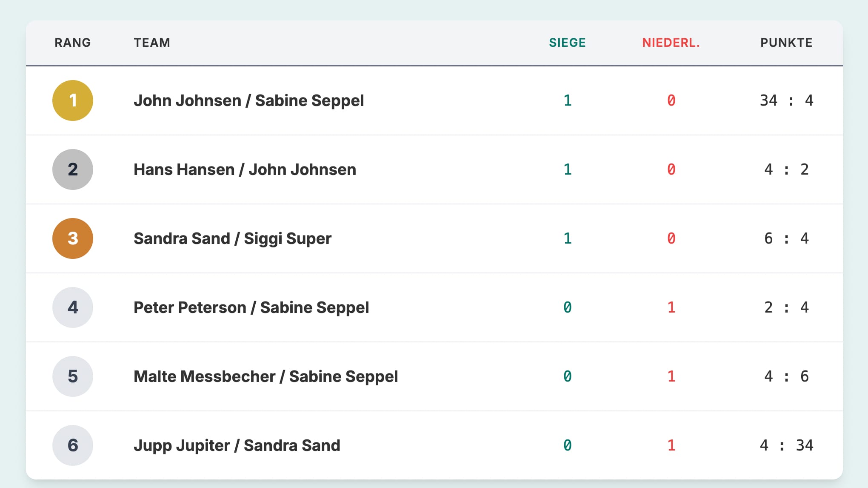Click the rank 4 badge
This screenshot has width=868, height=488.
[x=73, y=307]
